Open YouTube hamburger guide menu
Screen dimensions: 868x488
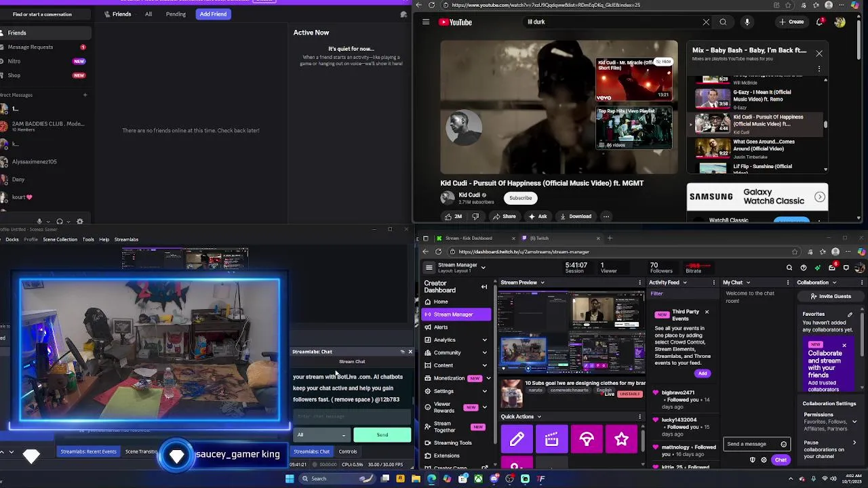tap(425, 22)
